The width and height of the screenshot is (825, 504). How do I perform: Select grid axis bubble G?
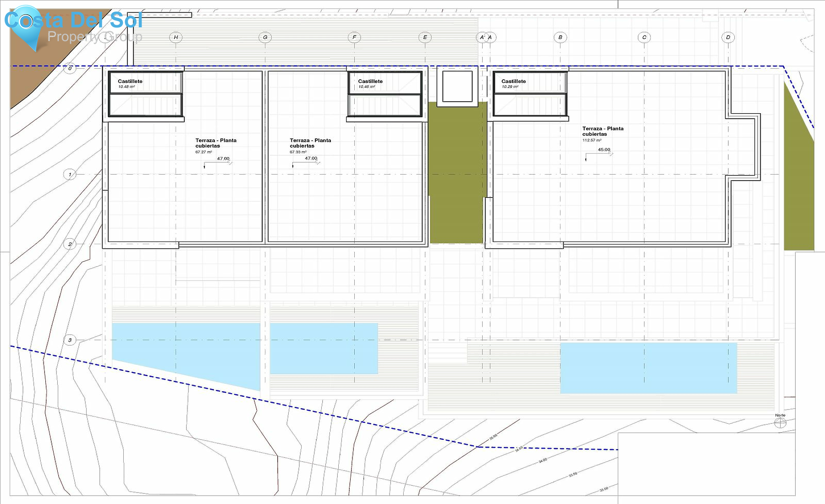coord(265,38)
